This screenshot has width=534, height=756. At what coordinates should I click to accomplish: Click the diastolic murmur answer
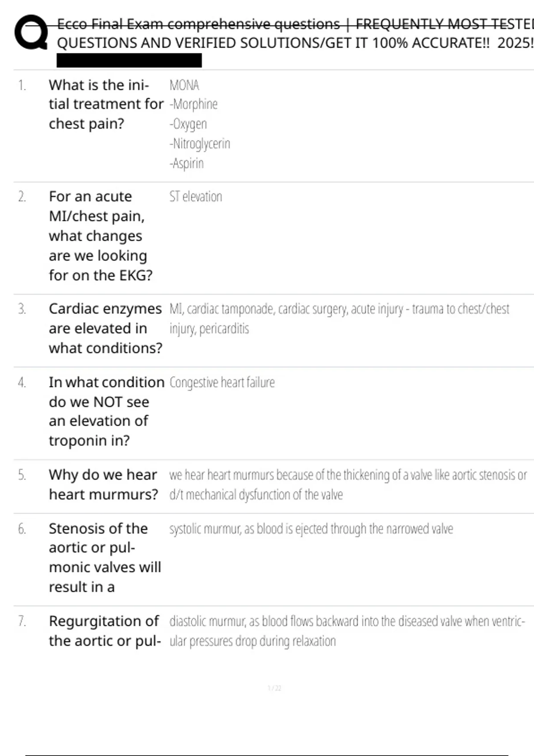[x=347, y=631]
